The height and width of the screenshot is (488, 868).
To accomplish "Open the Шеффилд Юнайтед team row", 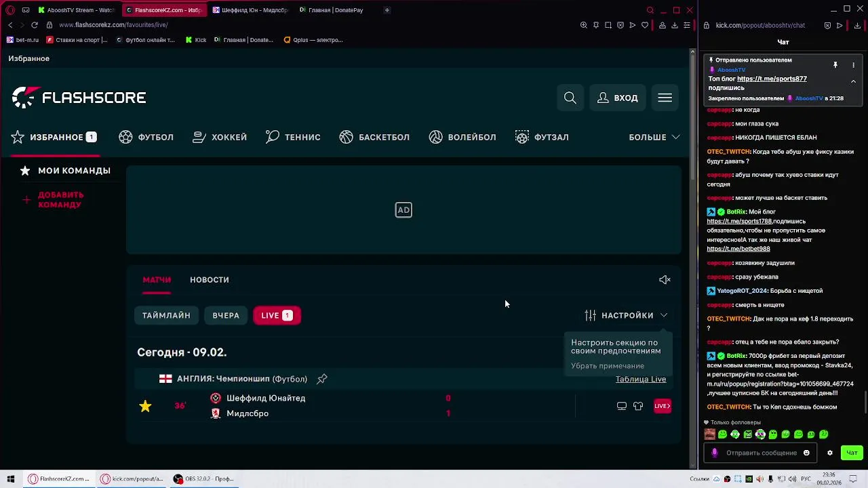I will pos(266,399).
